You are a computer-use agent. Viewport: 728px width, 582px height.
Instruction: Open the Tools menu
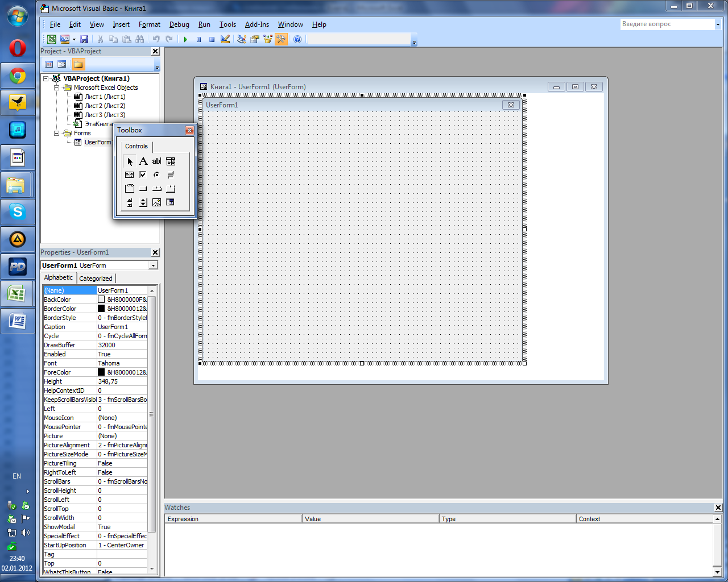click(x=227, y=24)
